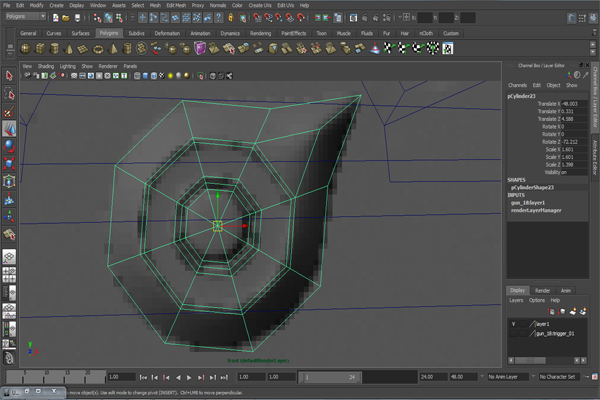Create a polygon cylinder from the shelf
Viewport: 600px width, 400px height.
point(55,49)
